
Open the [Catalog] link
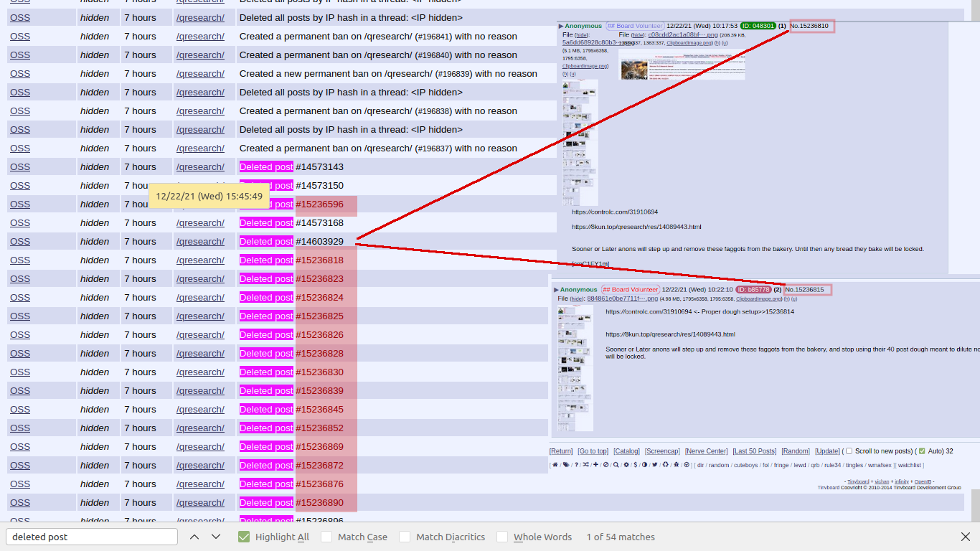click(x=626, y=451)
